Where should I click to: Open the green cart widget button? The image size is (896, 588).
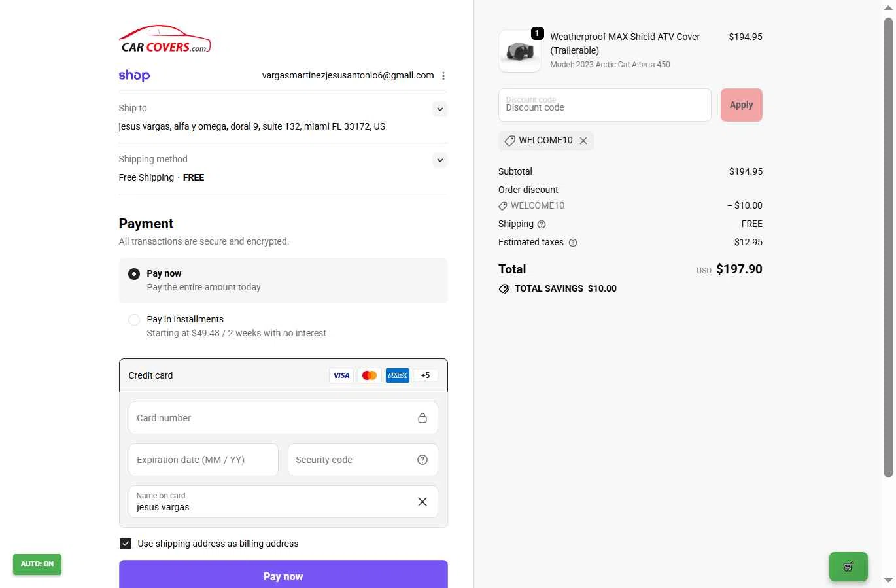point(848,566)
